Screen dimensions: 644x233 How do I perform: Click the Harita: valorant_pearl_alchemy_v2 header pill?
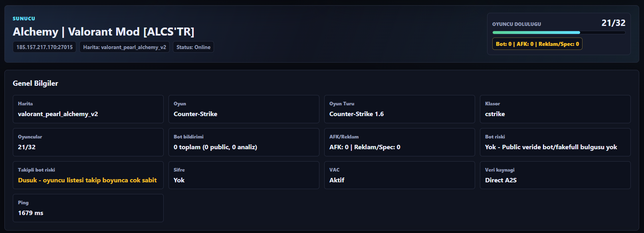[125, 47]
